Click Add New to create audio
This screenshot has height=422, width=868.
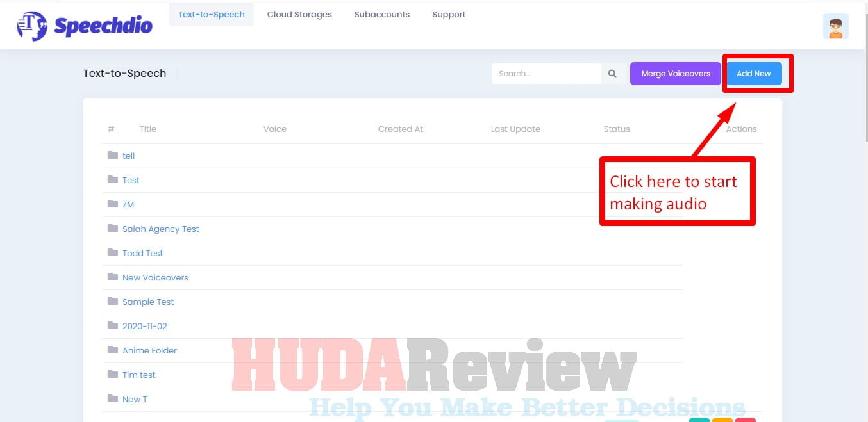coord(754,74)
